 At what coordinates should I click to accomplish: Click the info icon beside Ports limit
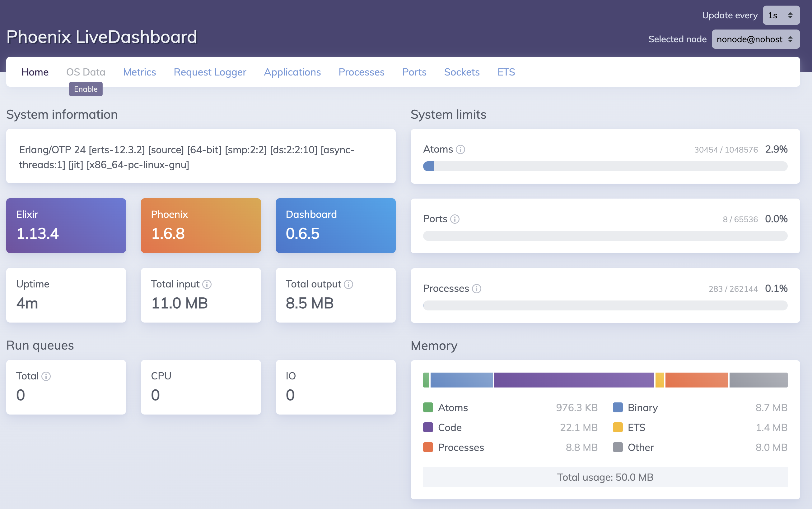point(455,219)
